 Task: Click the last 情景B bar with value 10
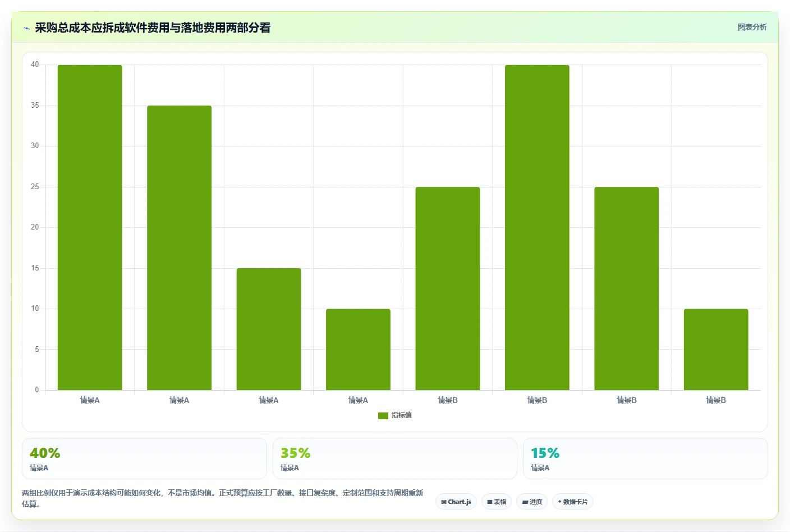click(716, 349)
